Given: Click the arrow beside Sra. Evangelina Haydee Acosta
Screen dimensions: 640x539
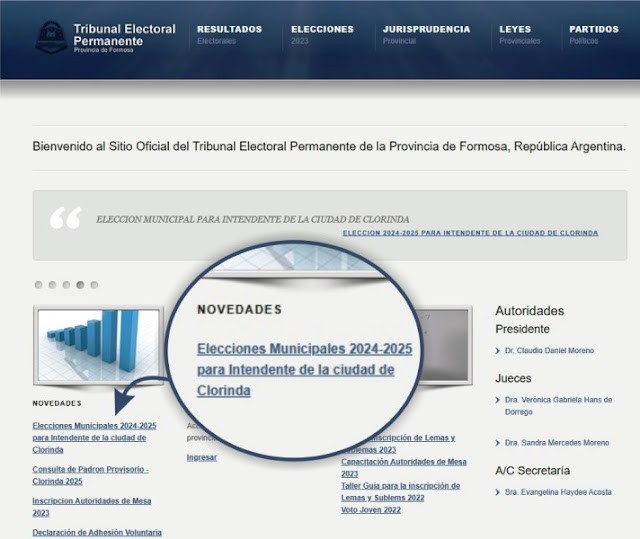Looking at the screenshot, I should coord(499,492).
